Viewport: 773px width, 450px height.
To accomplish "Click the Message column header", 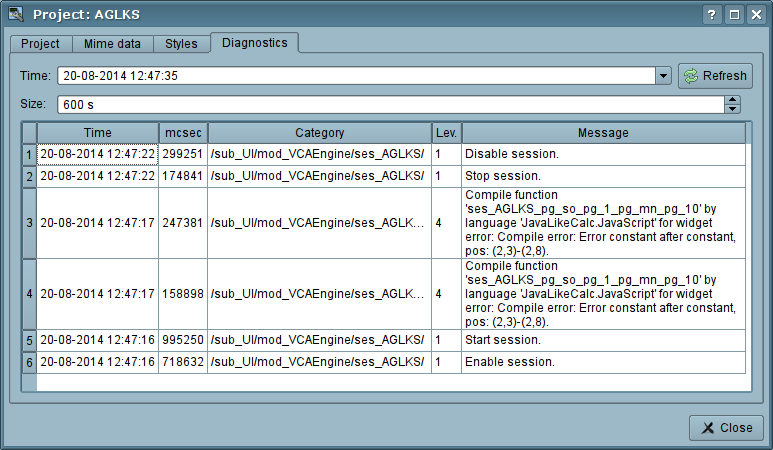I will point(603,133).
